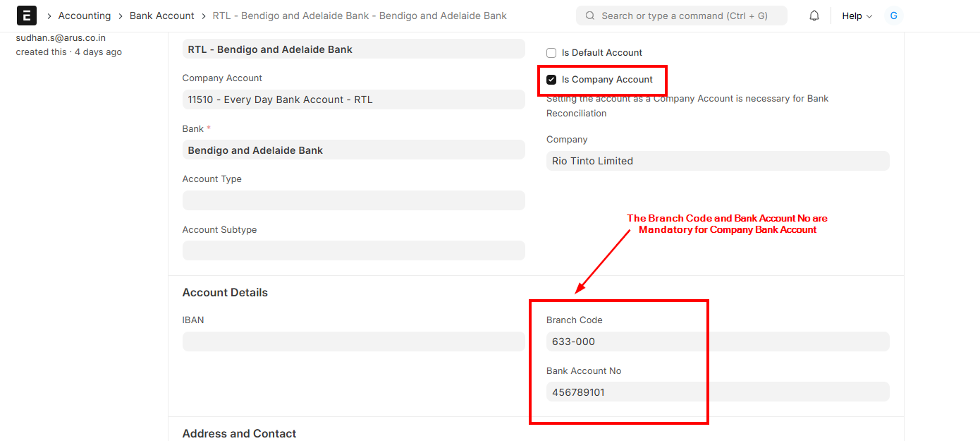Open the Help dropdown menu
Viewport: 980px width, 441px height.
pyautogui.click(x=857, y=16)
